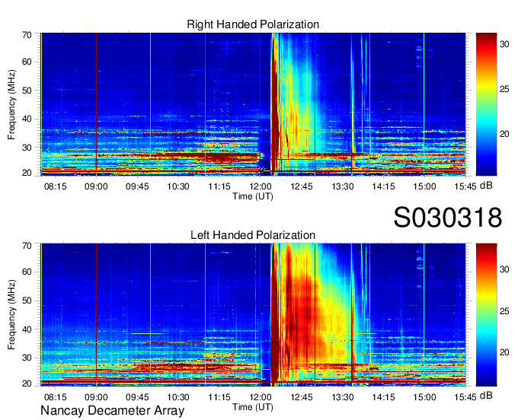This screenshot has width=518, height=420.
Task: Click Frequency (MHz) axis label of left-handed plot
Action: tap(11, 315)
